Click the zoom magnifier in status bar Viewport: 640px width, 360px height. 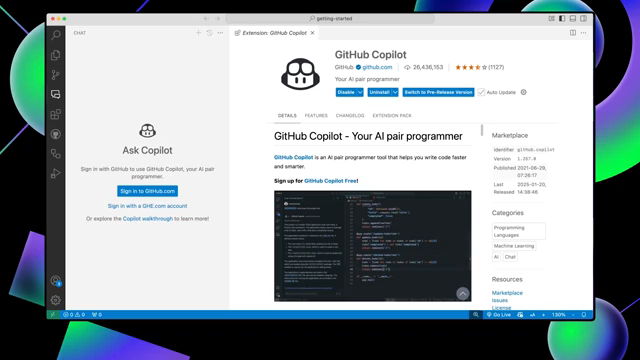476,315
